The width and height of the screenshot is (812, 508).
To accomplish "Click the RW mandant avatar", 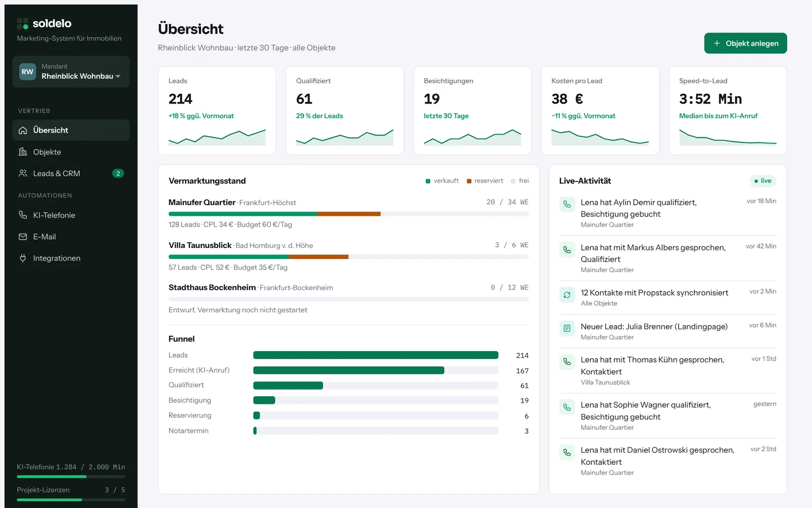I will 27,72.
